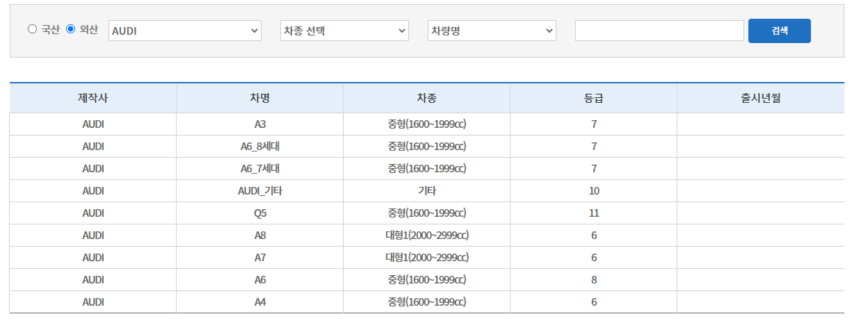Click grade 6 in the A4 row

click(x=593, y=302)
